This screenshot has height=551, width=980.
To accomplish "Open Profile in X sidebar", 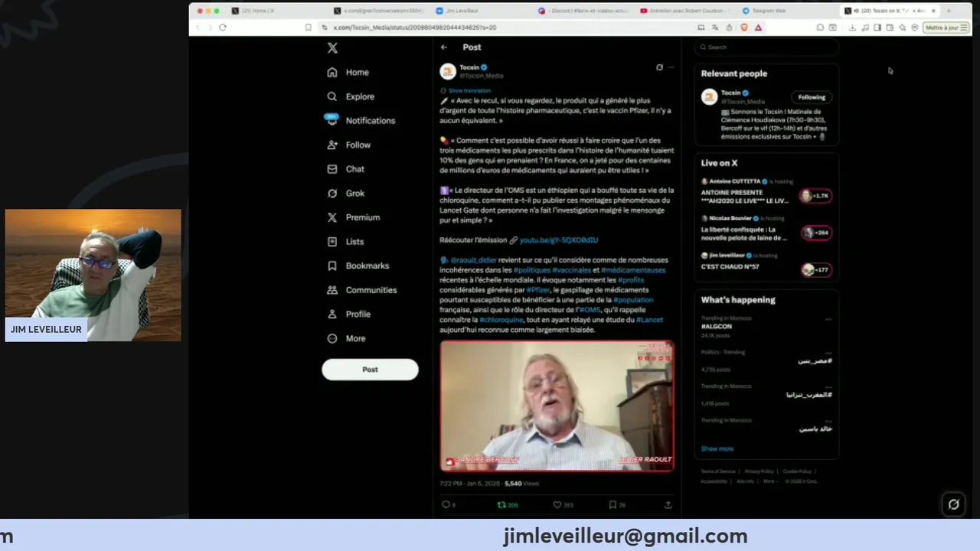I will coord(349,314).
